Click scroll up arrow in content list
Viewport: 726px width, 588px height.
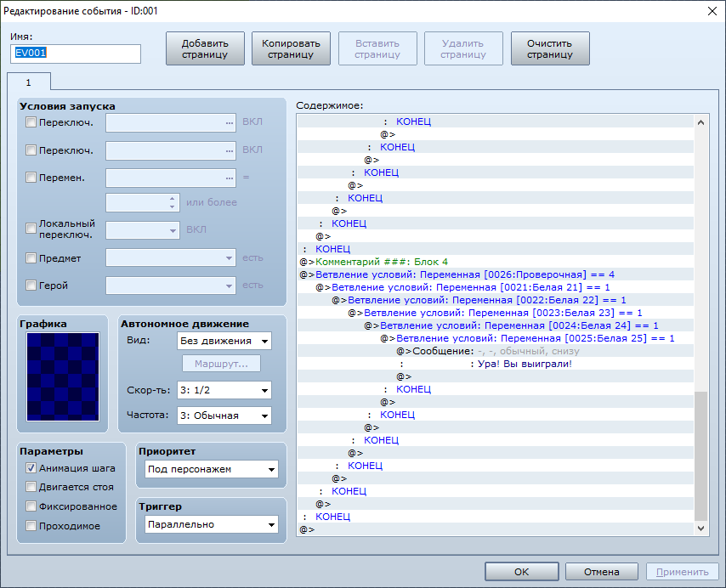pos(701,122)
